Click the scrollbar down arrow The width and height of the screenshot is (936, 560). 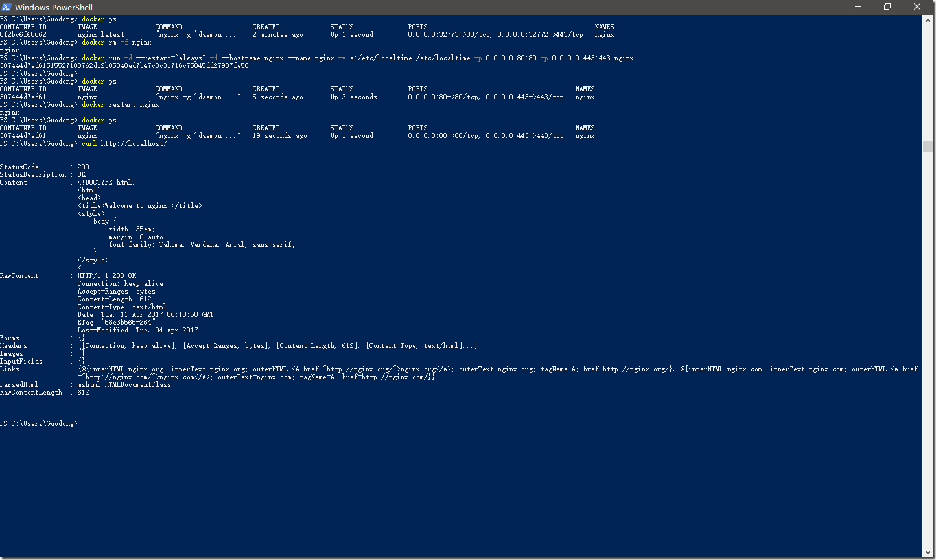click(928, 552)
